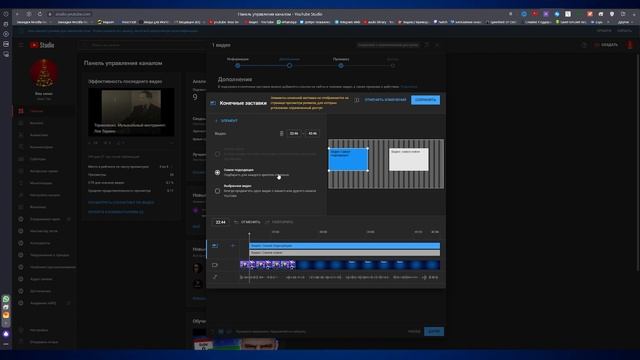Viewport: 640px width, 360px height.
Task: Click the blue СОХРАНИТЬ button
Action: (x=425, y=100)
